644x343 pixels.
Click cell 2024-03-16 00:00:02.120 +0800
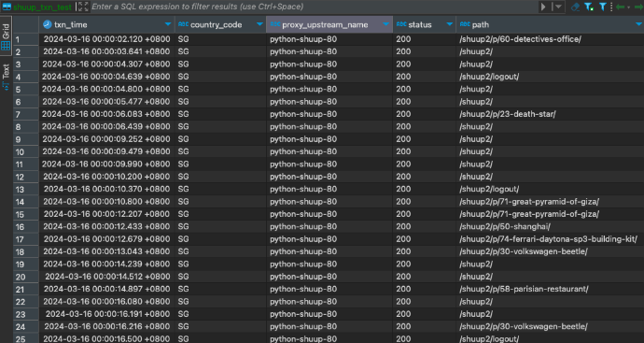coord(106,39)
